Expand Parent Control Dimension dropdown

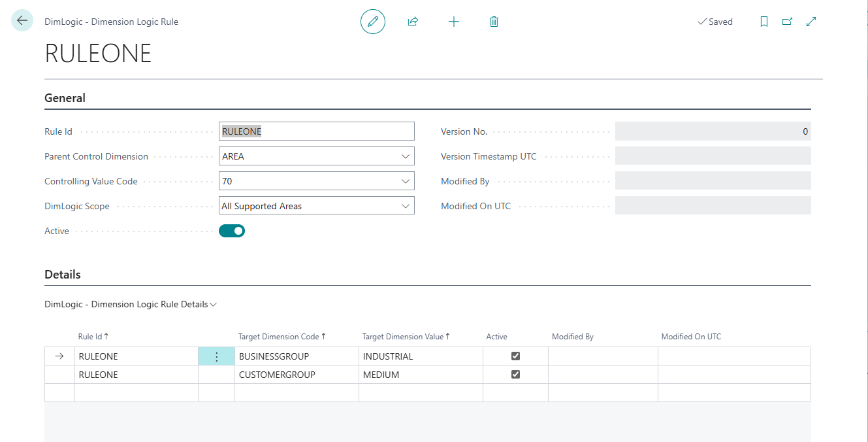pos(405,156)
